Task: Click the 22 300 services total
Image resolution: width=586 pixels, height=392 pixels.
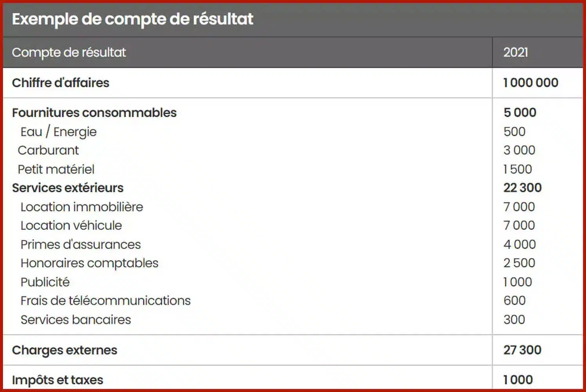Action: 522,188
